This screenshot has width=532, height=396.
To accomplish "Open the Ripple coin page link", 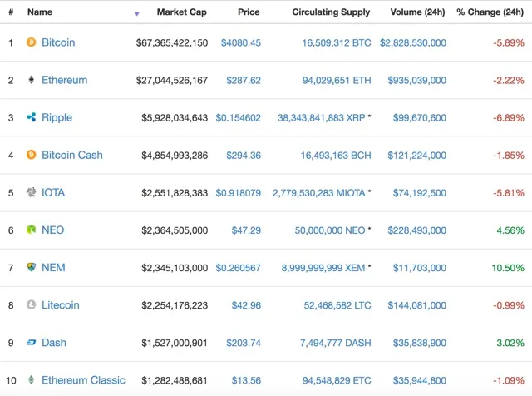I will coord(57,118).
